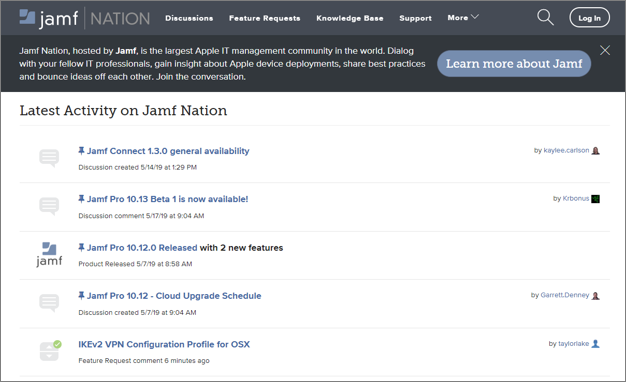Visit taylorlake's profile link
This screenshot has width=626, height=382.
coord(573,344)
